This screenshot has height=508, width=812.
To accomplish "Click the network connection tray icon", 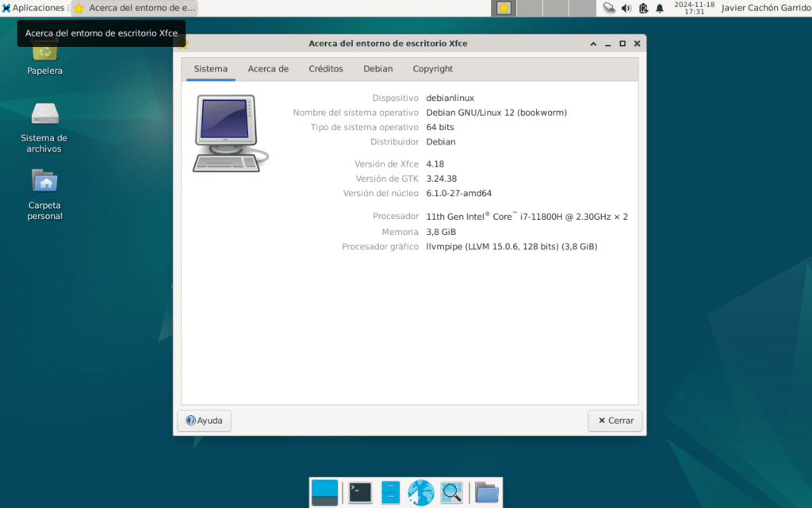I will tap(609, 8).
